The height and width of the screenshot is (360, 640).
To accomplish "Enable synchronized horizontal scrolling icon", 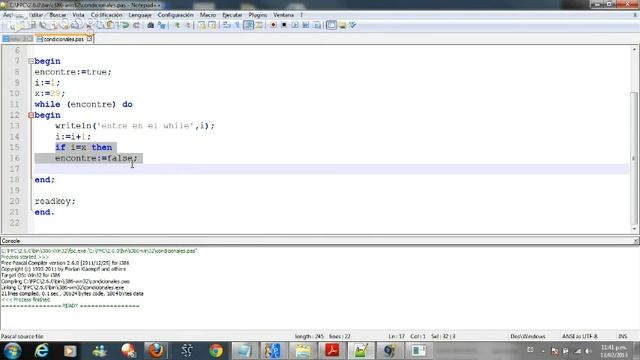I will pyautogui.click(x=212, y=25).
